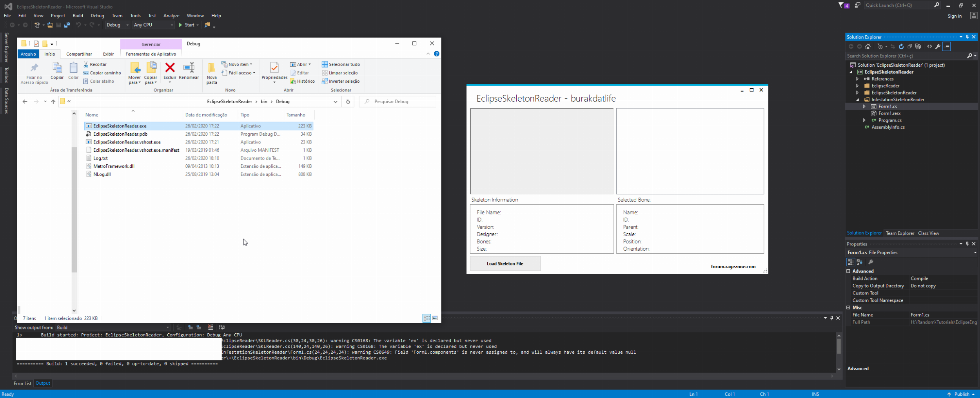Click Copiar para in Explorer ribbon

(x=151, y=73)
